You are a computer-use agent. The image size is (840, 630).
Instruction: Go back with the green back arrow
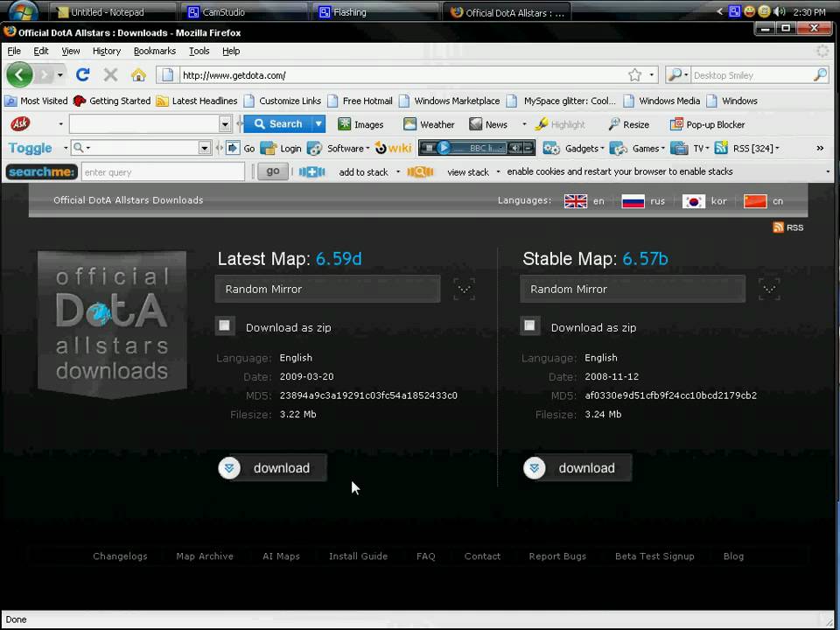coord(20,74)
